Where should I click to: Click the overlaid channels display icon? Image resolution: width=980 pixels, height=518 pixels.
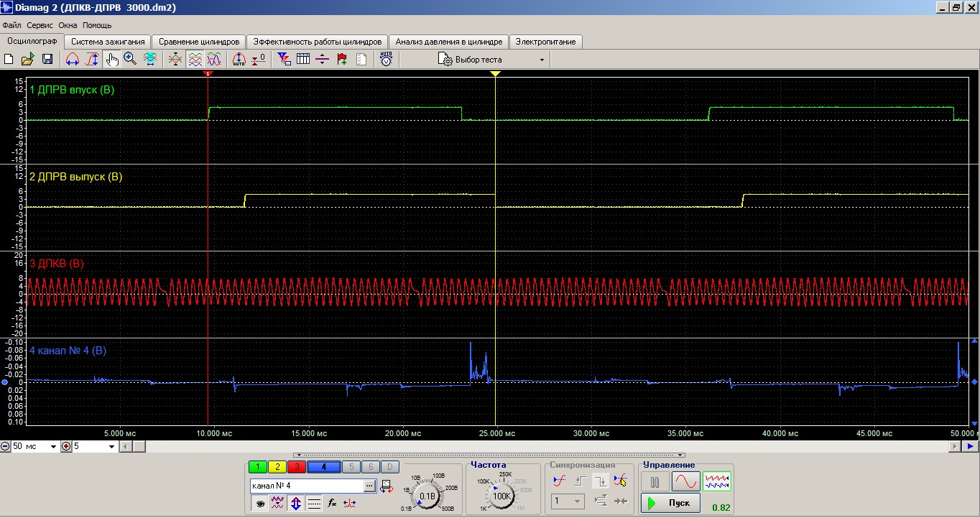[175, 60]
